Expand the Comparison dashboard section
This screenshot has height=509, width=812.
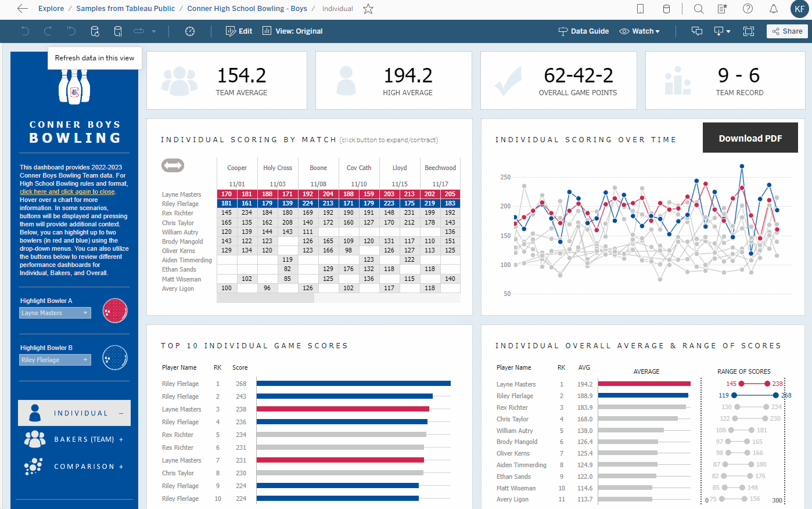(74, 467)
